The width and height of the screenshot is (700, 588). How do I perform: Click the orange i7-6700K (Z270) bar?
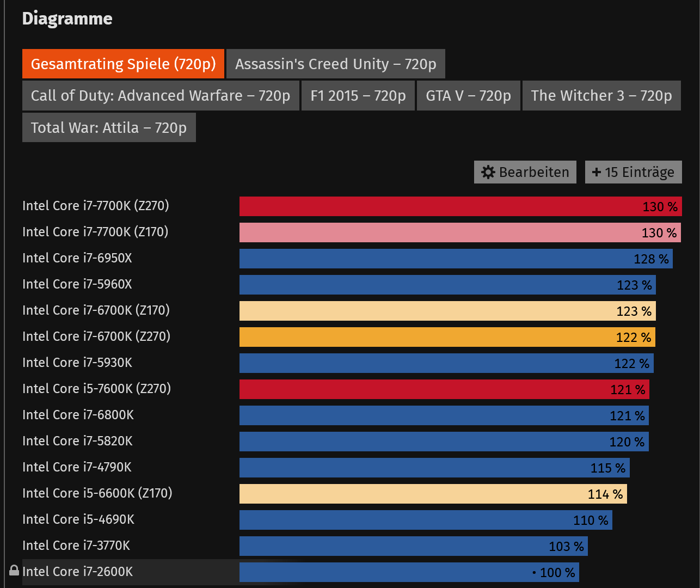tap(447, 337)
